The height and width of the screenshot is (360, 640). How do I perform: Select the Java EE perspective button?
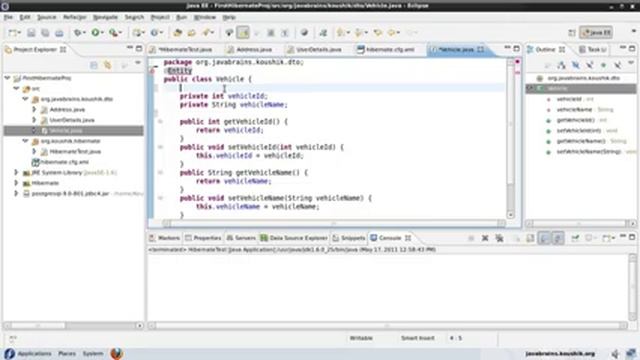click(x=596, y=32)
